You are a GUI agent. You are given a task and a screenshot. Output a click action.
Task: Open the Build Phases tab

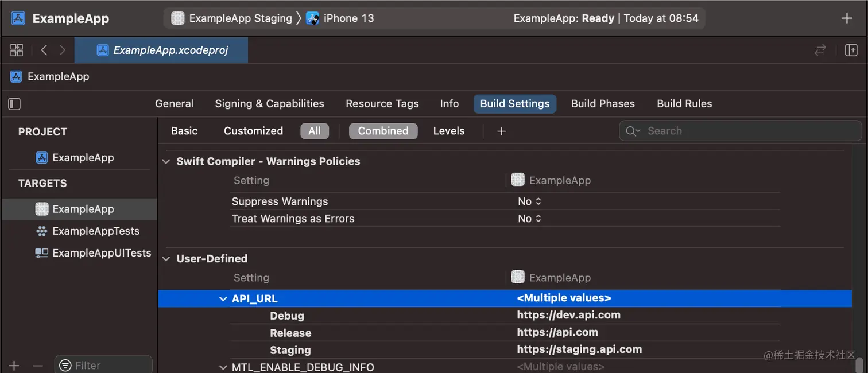pos(603,104)
